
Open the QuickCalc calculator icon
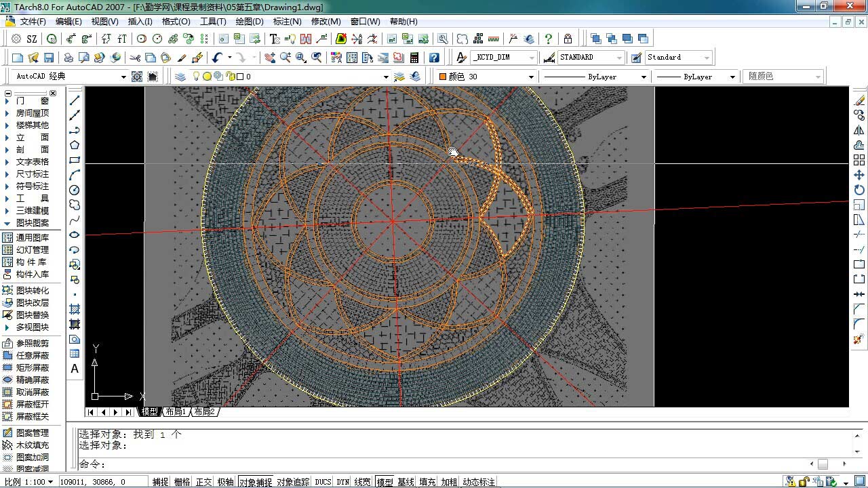(x=414, y=58)
